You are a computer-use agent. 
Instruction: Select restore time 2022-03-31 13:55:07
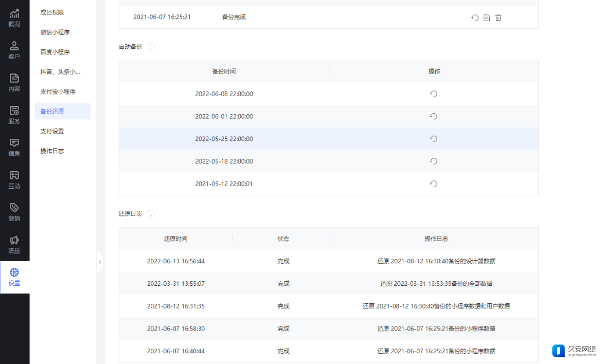coord(176,283)
